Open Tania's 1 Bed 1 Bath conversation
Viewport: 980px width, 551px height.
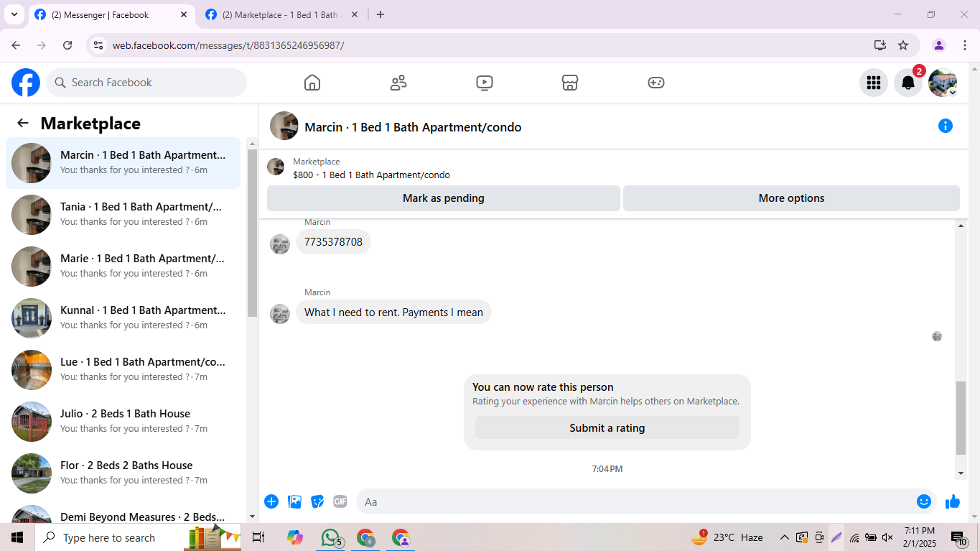point(123,215)
